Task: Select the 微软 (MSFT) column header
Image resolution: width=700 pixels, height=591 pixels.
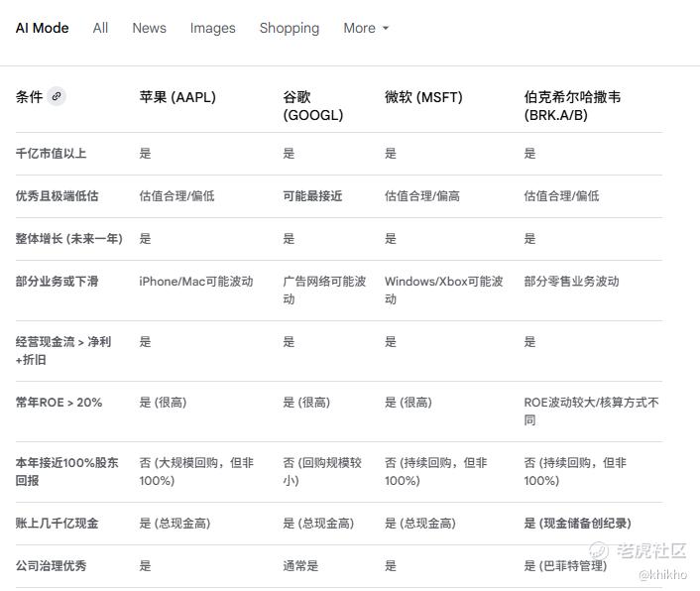Action: tap(423, 97)
